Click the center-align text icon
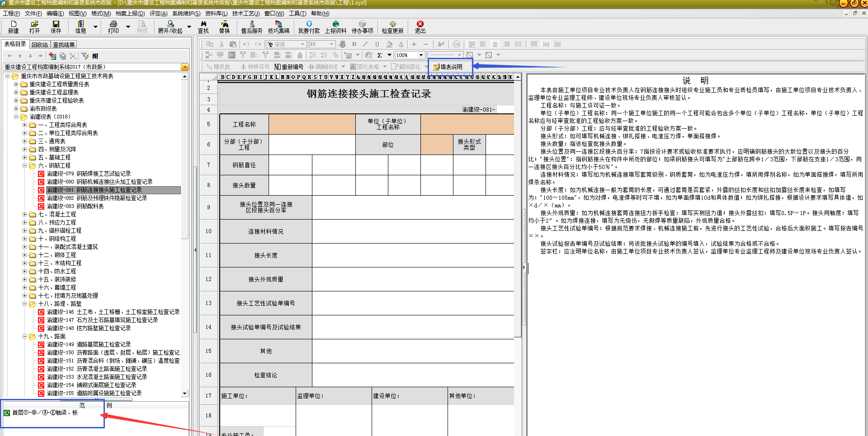This screenshot has width=868, height=436. pos(495,44)
